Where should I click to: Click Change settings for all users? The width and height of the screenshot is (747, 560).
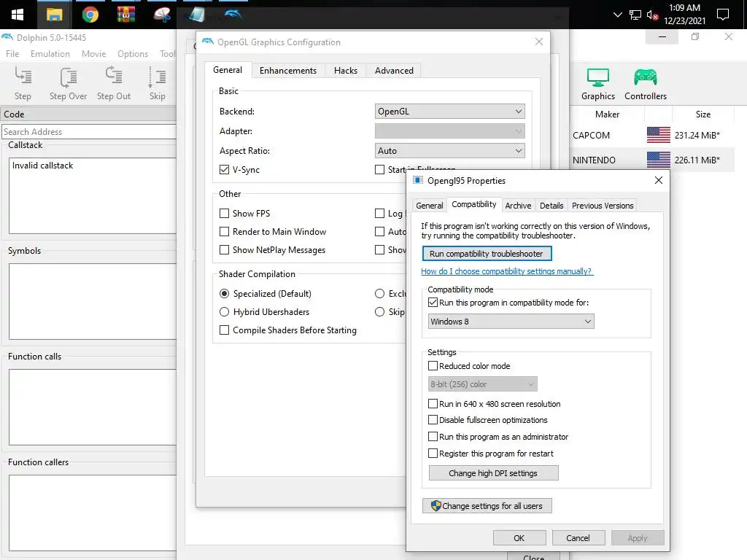(x=487, y=506)
